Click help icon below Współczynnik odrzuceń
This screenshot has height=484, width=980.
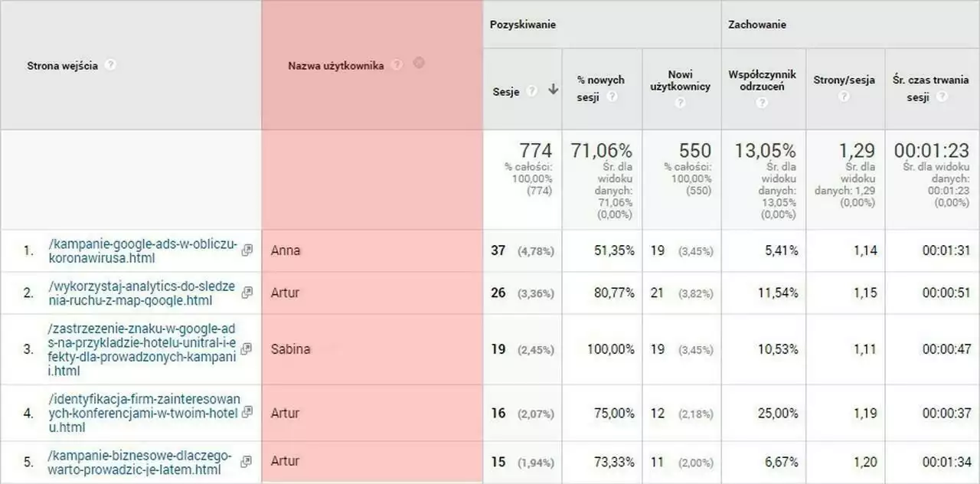[763, 103]
